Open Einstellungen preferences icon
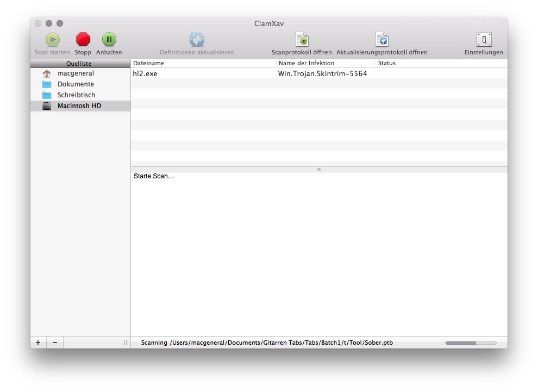Screen dimensions: 538x392 click(x=484, y=40)
